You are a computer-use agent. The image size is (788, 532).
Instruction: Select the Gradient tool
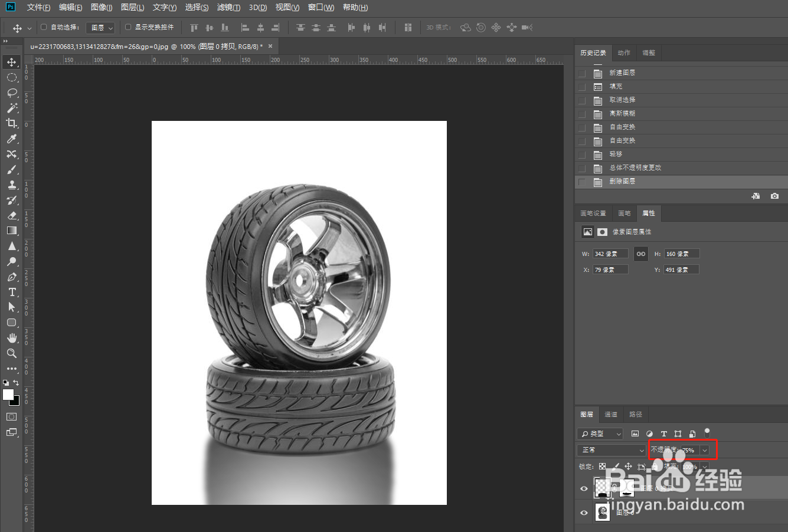click(x=12, y=231)
